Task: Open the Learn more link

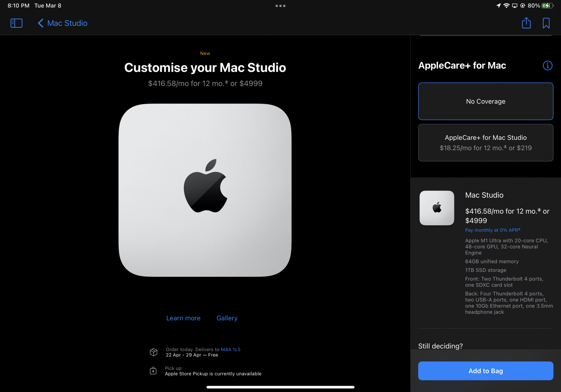Action: (x=183, y=318)
